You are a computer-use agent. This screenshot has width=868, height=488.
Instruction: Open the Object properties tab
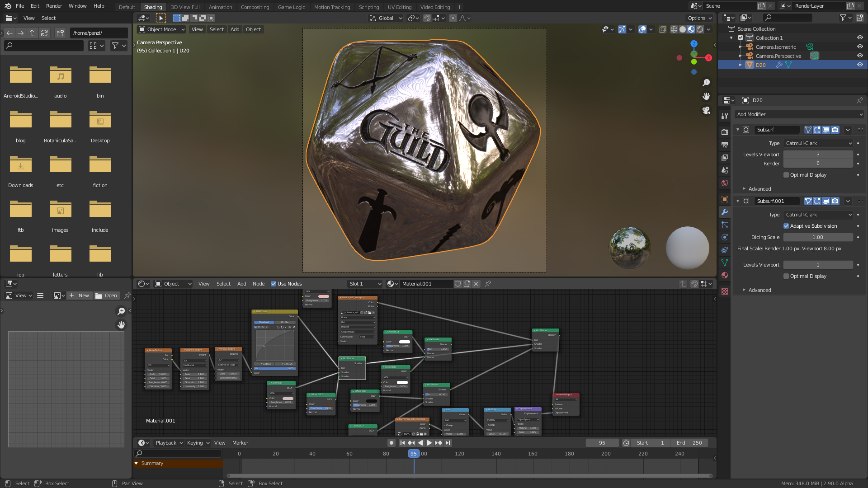click(725, 199)
